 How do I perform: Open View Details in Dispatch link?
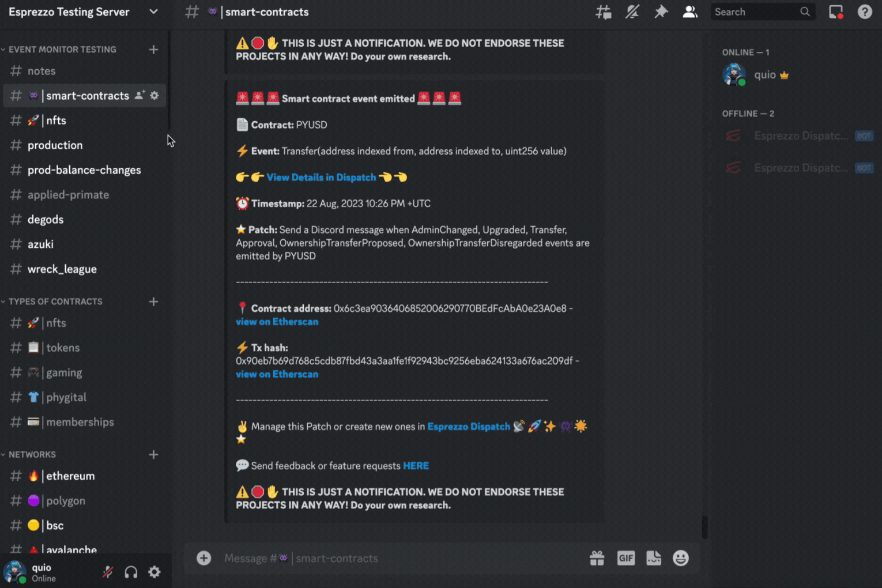(x=321, y=177)
